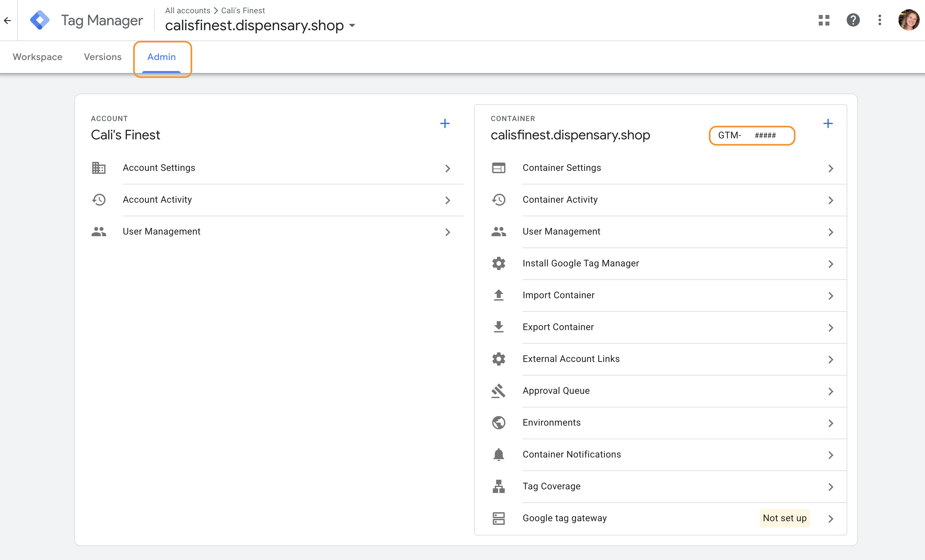925x560 pixels.
Task: Click the Export Container download icon
Action: pos(499,327)
